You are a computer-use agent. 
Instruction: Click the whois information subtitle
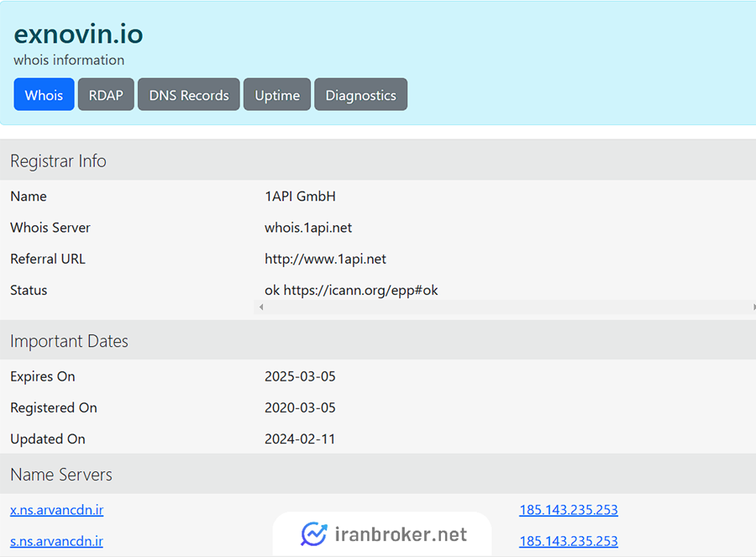(x=69, y=60)
